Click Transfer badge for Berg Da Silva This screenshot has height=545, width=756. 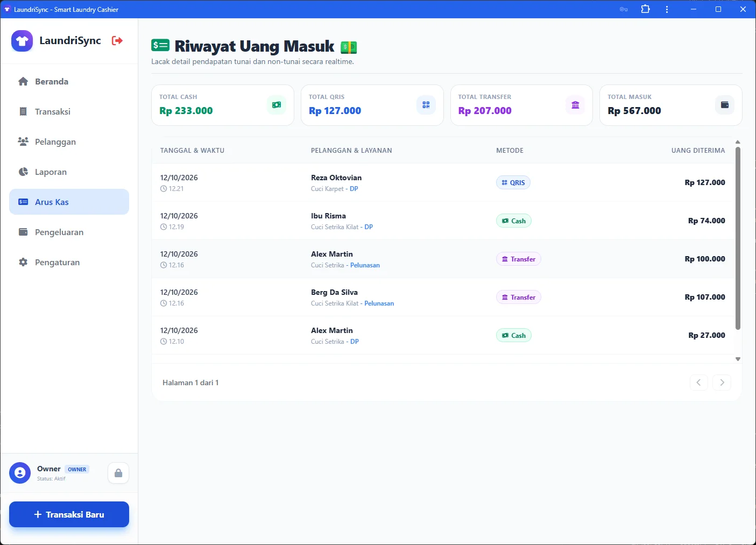coord(519,297)
